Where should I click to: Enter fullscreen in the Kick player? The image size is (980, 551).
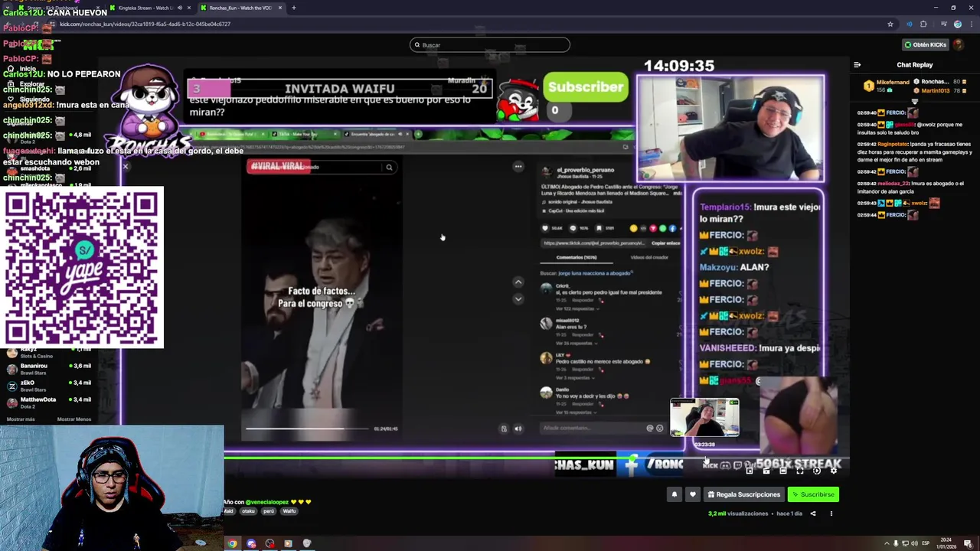[x=800, y=471]
